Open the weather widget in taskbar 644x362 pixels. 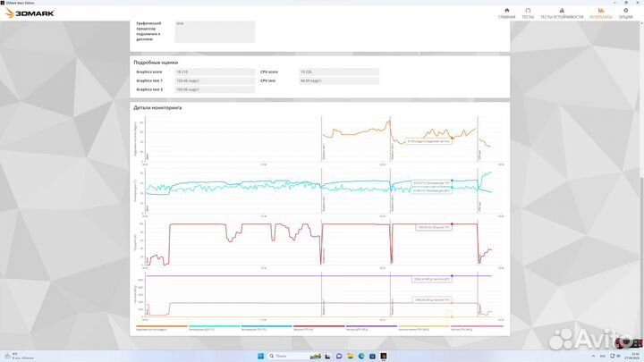click(x=20, y=356)
